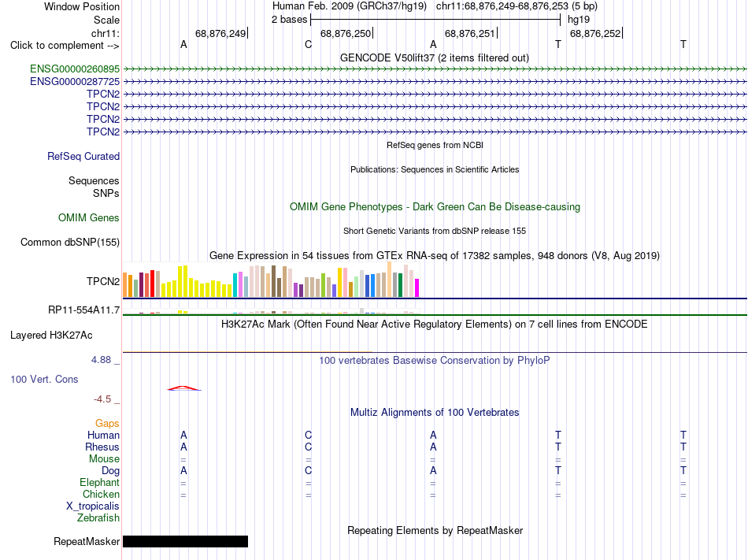Click the ENSG00000287725 gene label
The width and height of the screenshot is (748, 560).
pos(75,82)
